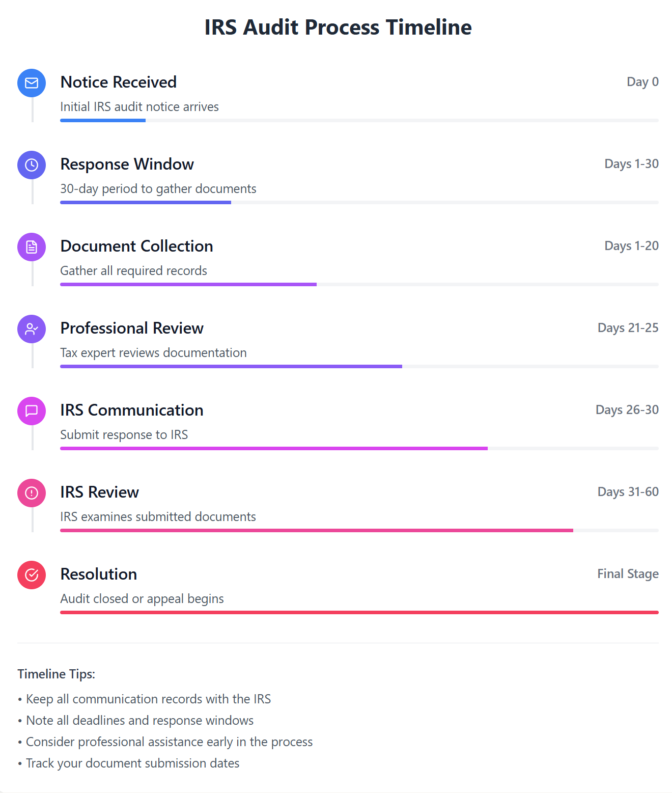Select the tip about tracking submission dates

132,763
